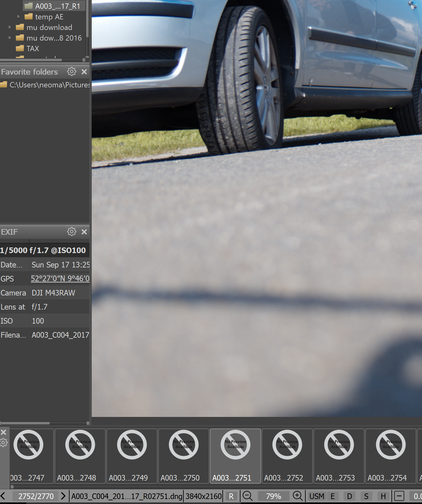The width and height of the screenshot is (422, 504).
Task: Expand the temp AE folder
Action: 18,17
